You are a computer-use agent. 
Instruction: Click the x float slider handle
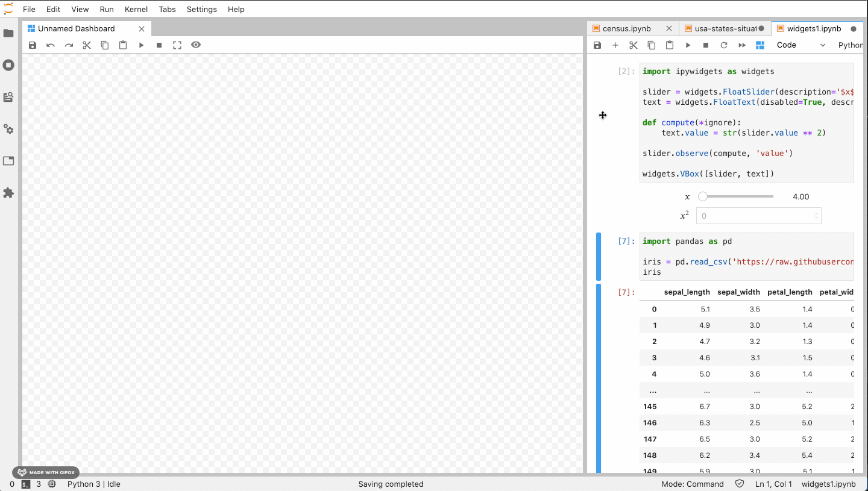[x=702, y=196]
